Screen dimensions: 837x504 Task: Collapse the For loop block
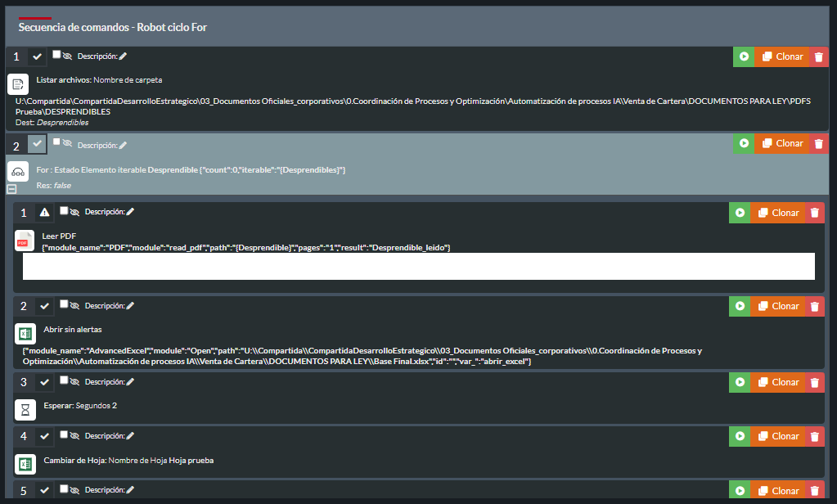[11, 189]
